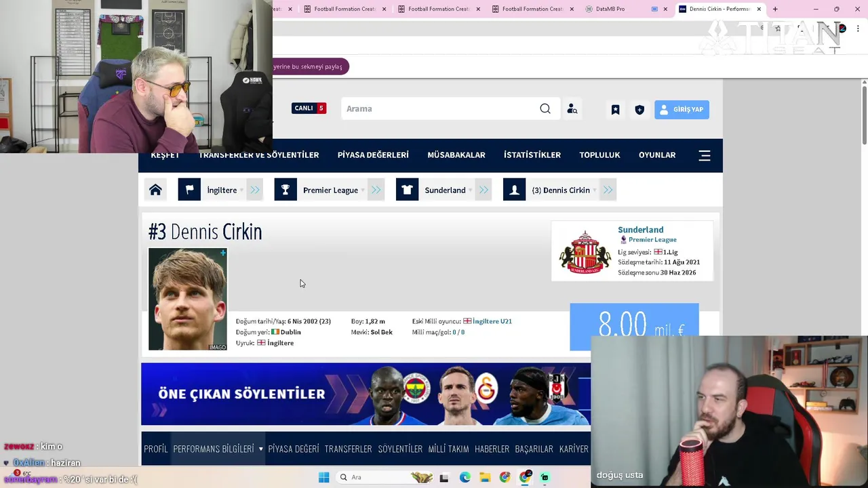Open Chrome's three-dot menu
This screenshot has height=488, width=868.
point(859,28)
